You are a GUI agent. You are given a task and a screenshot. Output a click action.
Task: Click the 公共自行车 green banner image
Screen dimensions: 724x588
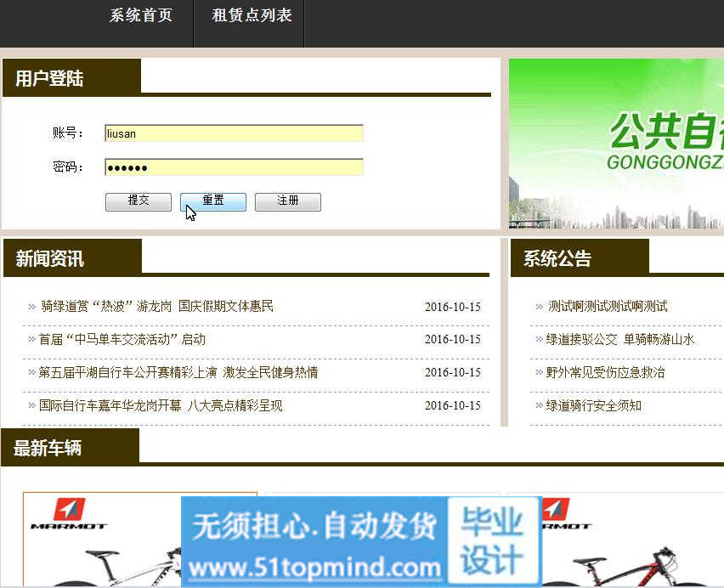[x=616, y=144]
